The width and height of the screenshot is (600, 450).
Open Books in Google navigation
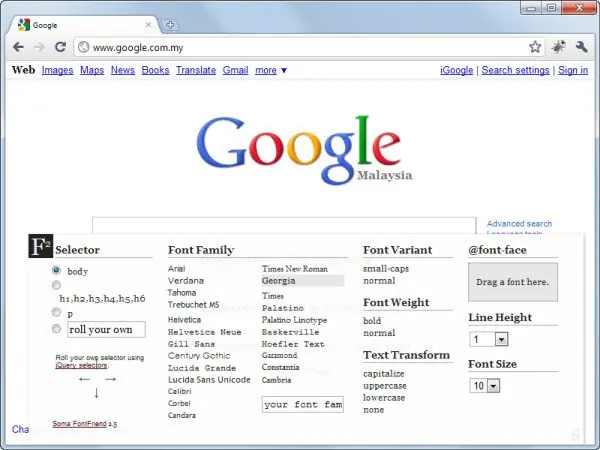(155, 70)
